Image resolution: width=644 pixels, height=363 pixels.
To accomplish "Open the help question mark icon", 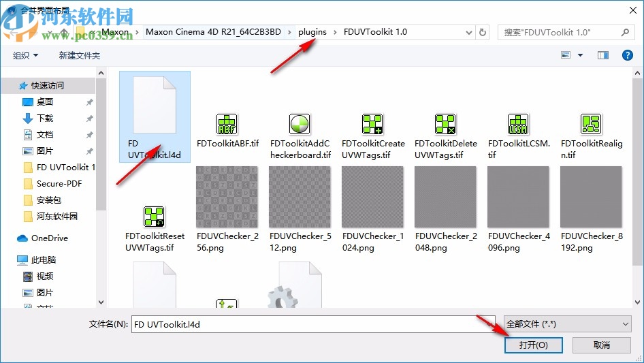I will [627, 55].
